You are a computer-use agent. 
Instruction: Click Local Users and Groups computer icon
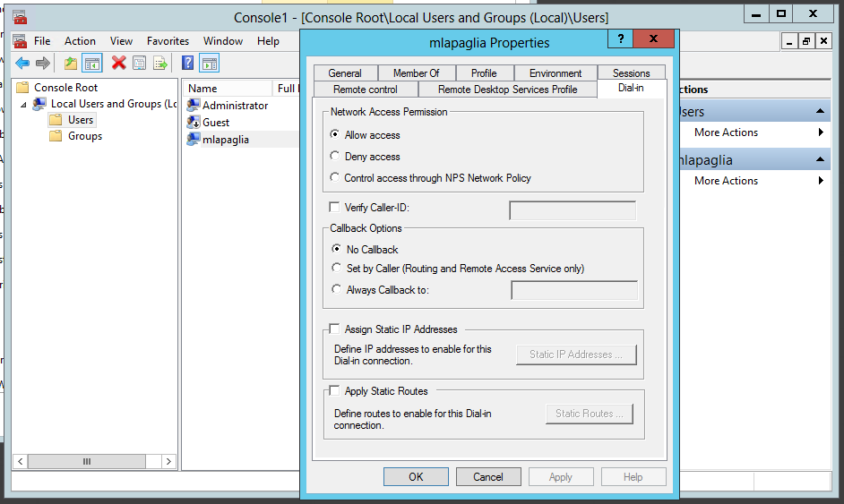39,103
